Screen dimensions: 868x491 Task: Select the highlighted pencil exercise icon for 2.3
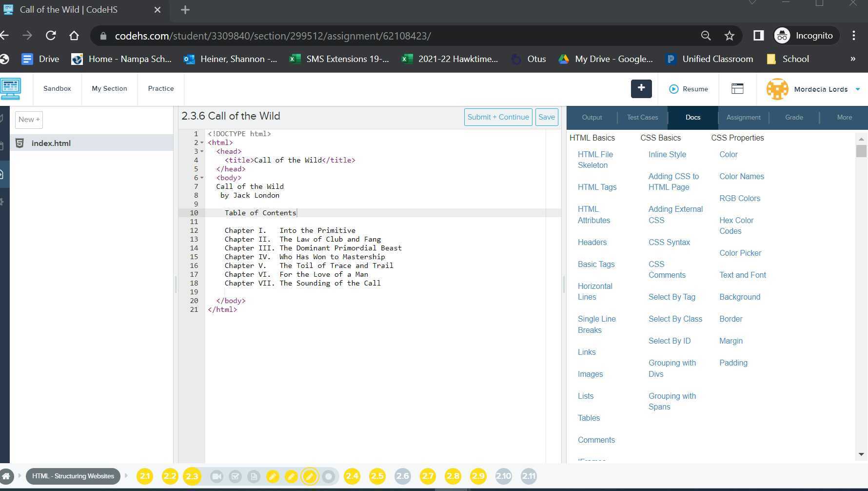[310, 476]
